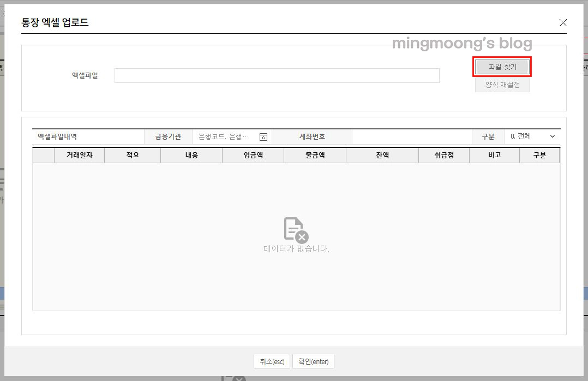Click the red-highlighted 파일 찾기 file browse button
This screenshot has height=381, width=588.
pyautogui.click(x=502, y=67)
